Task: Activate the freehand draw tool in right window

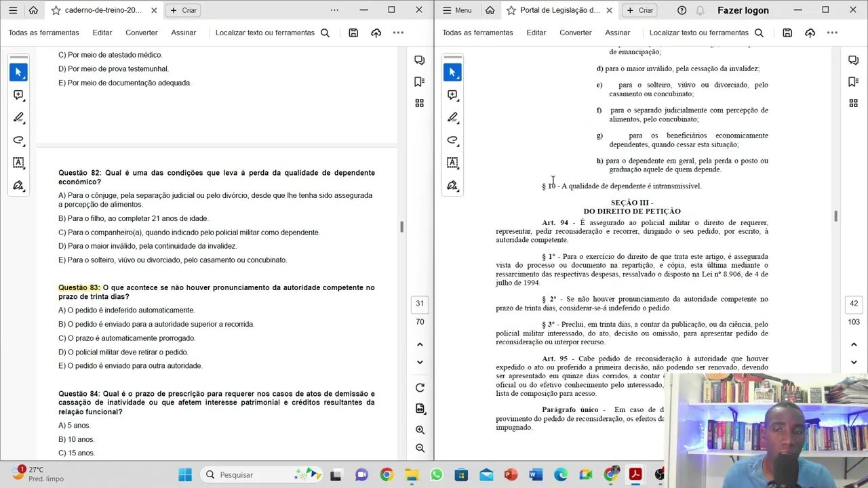Action: point(452,140)
